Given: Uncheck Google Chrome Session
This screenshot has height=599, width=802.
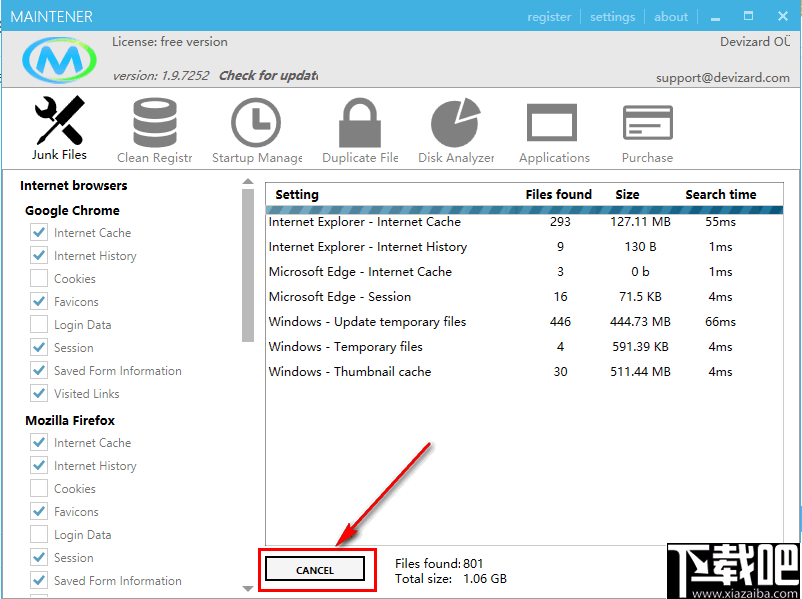Looking at the screenshot, I should [x=39, y=347].
